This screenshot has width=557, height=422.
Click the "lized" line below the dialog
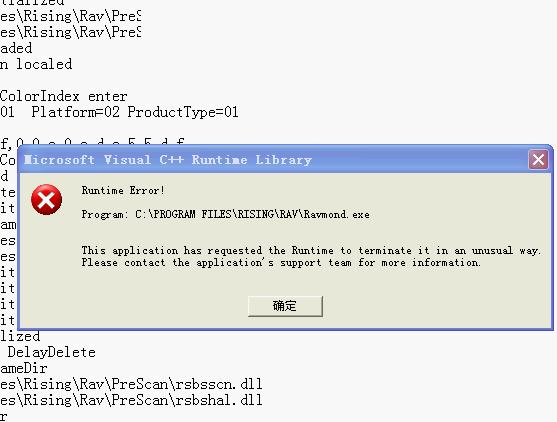[x=20, y=336]
